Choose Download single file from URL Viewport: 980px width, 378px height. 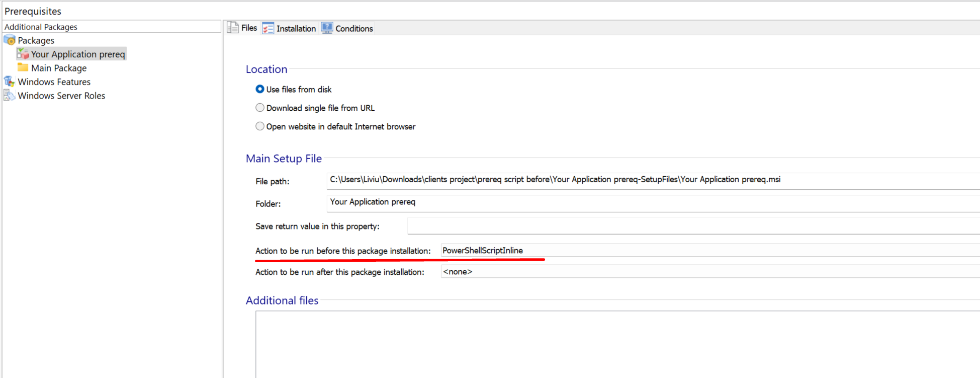tap(260, 108)
